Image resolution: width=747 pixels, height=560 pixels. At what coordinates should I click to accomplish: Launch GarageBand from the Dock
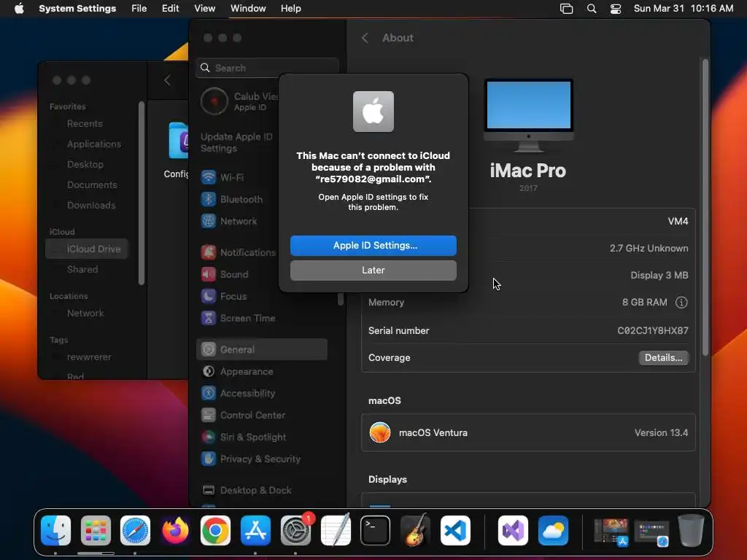pyautogui.click(x=415, y=531)
